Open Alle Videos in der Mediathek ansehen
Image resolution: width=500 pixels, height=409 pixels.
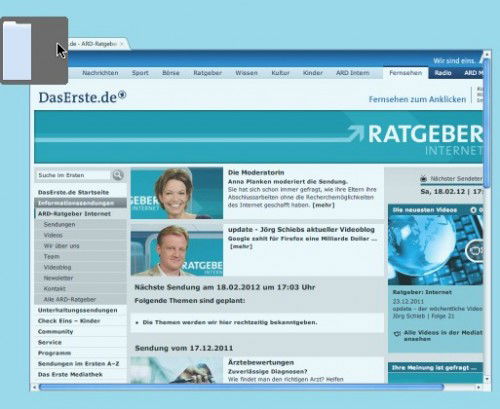click(x=443, y=336)
